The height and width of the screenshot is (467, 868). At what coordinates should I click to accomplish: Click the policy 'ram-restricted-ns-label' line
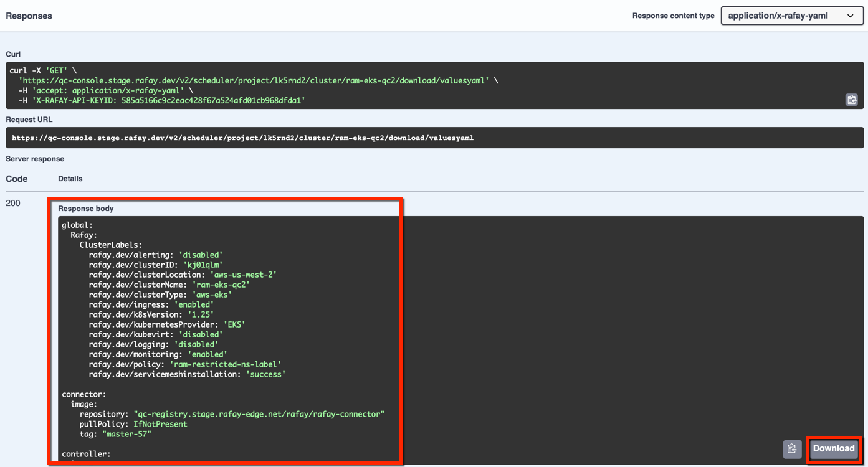(x=185, y=365)
